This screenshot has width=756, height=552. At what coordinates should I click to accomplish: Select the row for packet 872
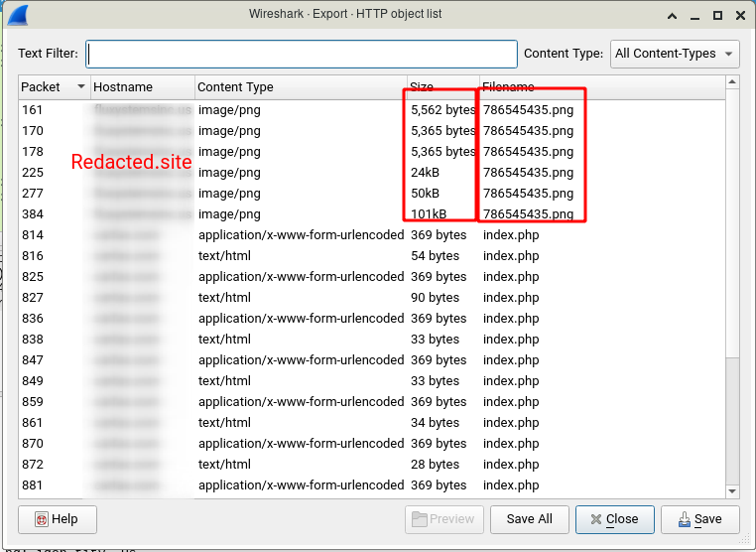click(x=372, y=465)
